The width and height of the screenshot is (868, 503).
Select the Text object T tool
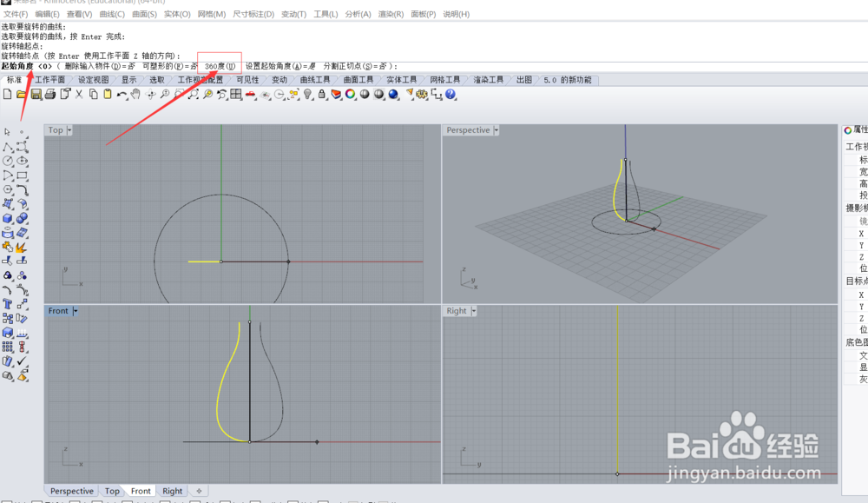(x=8, y=304)
